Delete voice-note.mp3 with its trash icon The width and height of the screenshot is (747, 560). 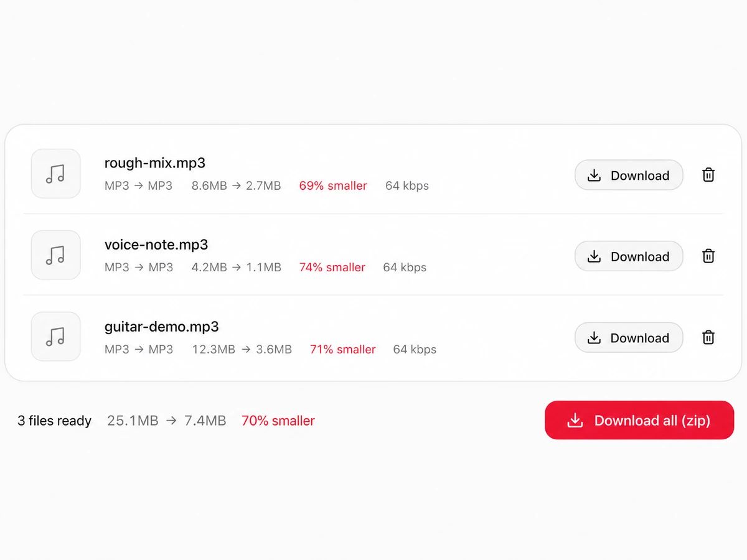pyautogui.click(x=708, y=256)
